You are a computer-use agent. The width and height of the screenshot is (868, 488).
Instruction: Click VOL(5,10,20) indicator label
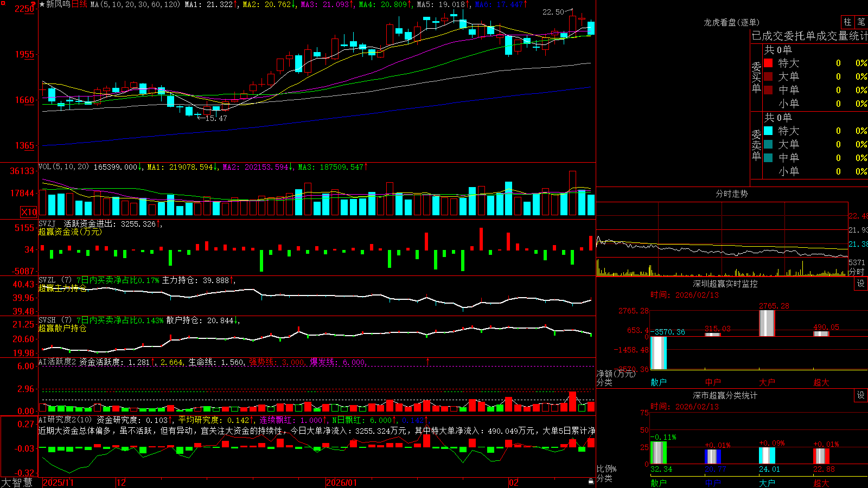63,167
